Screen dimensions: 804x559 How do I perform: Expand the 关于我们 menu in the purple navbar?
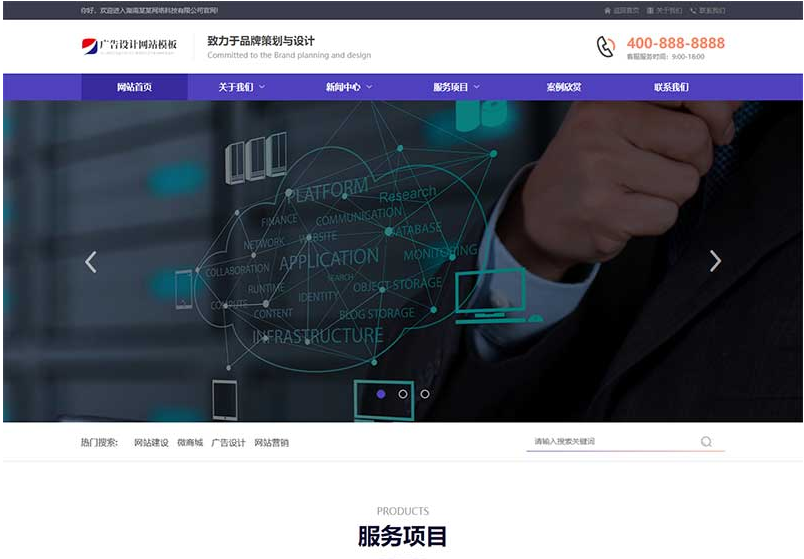pyautogui.click(x=242, y=87)
